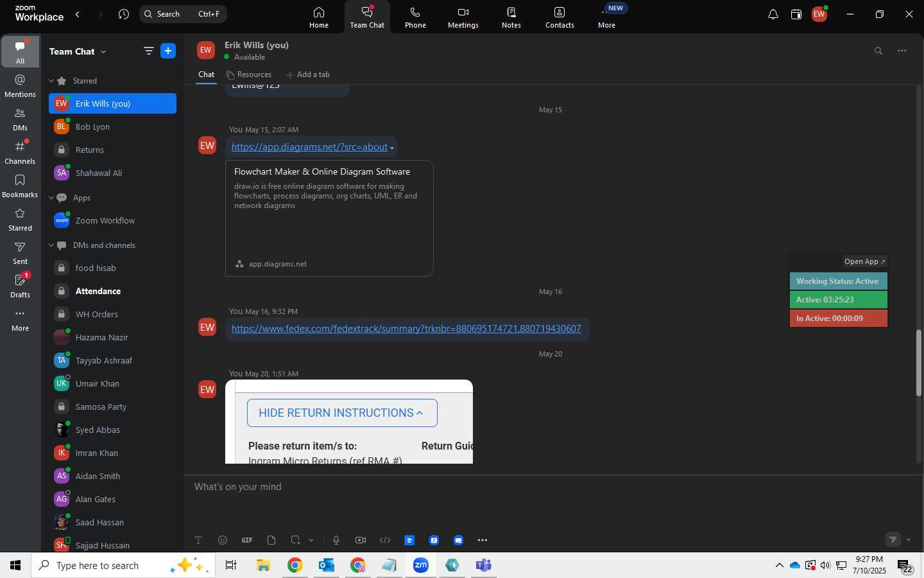Click the blue plus new chat button
924x578 pixels.
[x=168, y=51]
